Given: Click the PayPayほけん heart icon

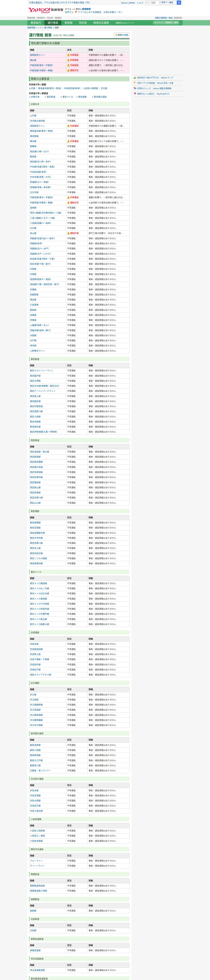Looking at the screenshot, I should 135,94.
